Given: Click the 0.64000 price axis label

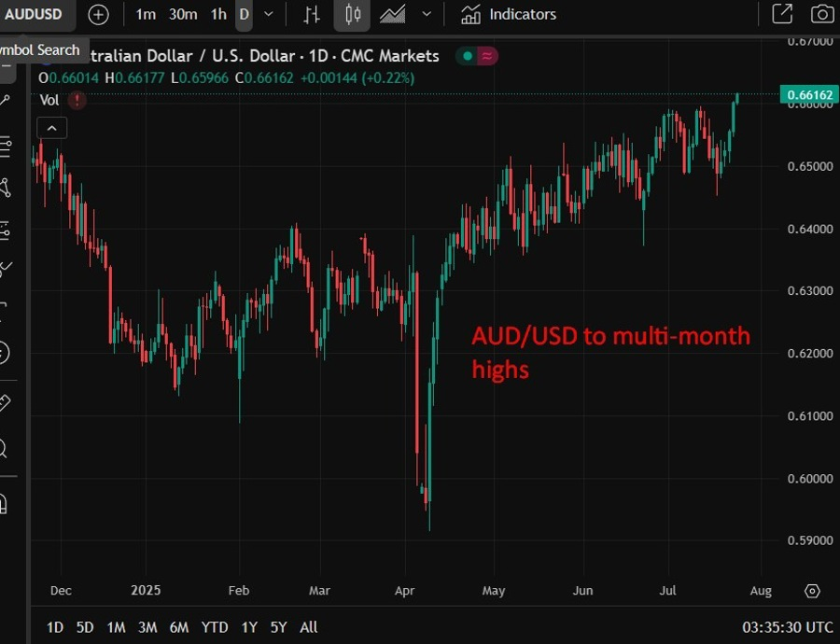Looking at the screenshot, I should 810,230.
